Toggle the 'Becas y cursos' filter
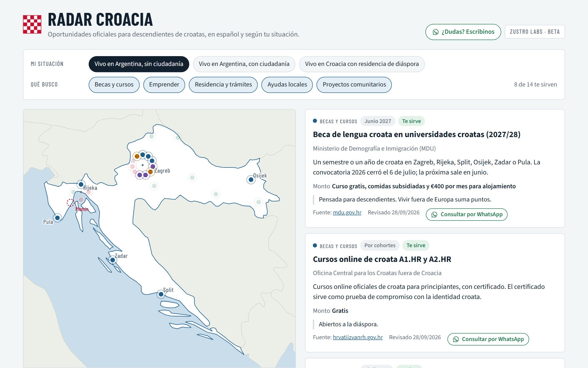Viewport: 588px width, 368px height. [114, 85]
